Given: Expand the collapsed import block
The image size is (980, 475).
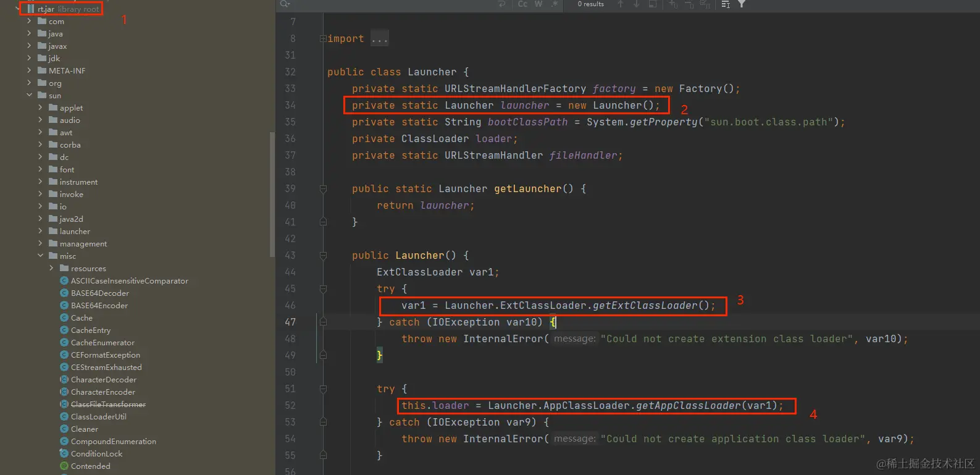Looking at the screenshot, I should tap(322, 38).
